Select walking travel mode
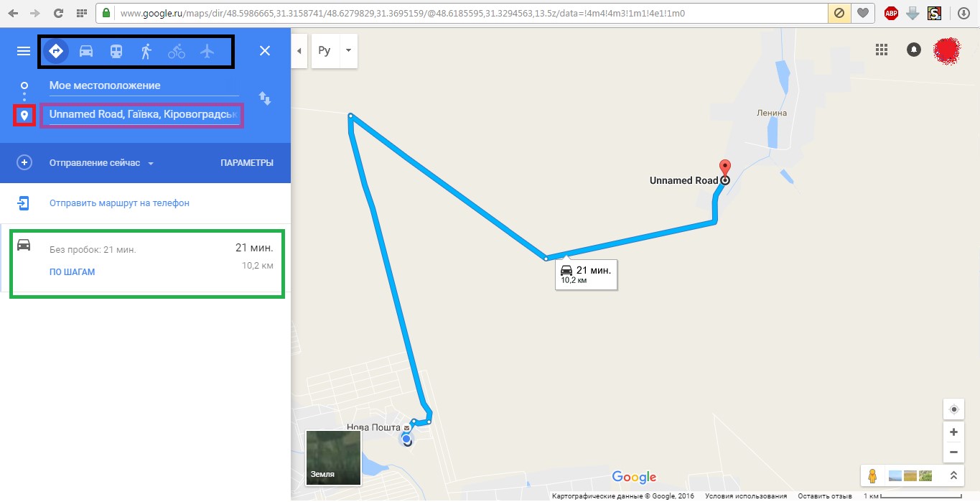The height and width of the screenshot is (502, 980). click(146, 51)
